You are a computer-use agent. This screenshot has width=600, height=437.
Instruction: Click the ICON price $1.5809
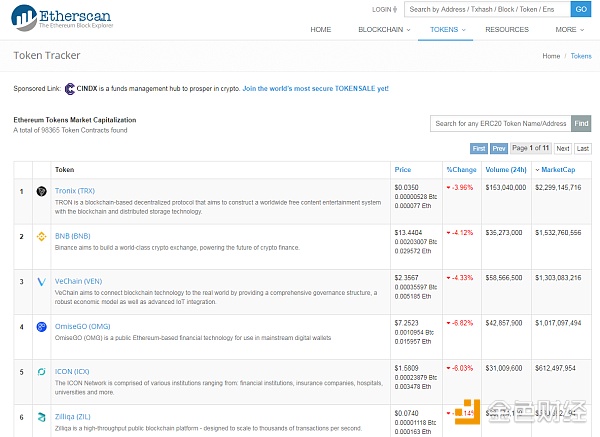(406, 368)
